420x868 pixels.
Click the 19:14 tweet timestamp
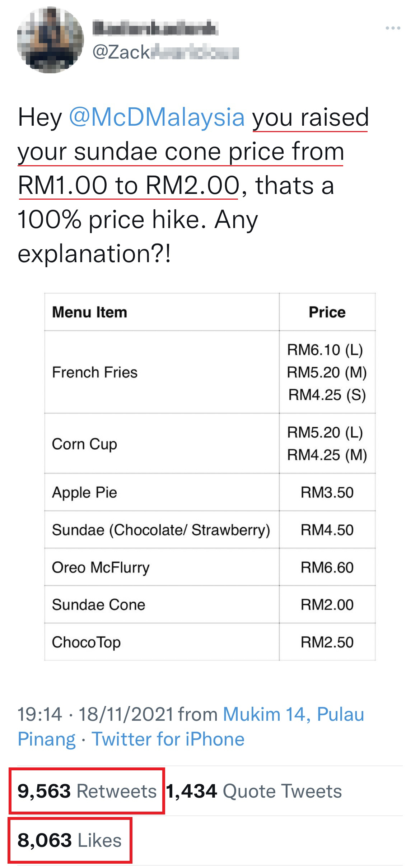click(x=40, y=714)
